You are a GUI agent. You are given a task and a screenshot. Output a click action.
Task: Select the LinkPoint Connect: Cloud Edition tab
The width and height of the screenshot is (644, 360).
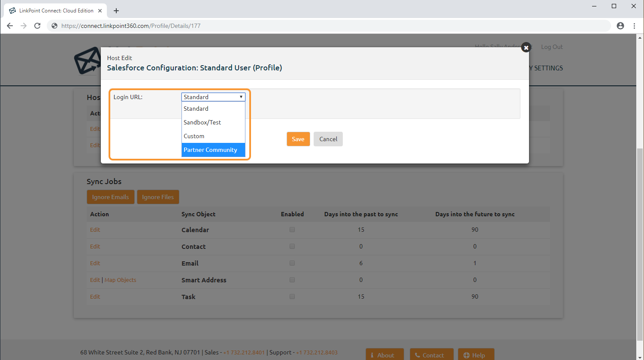pyautogui.click(x=56, y=11)
